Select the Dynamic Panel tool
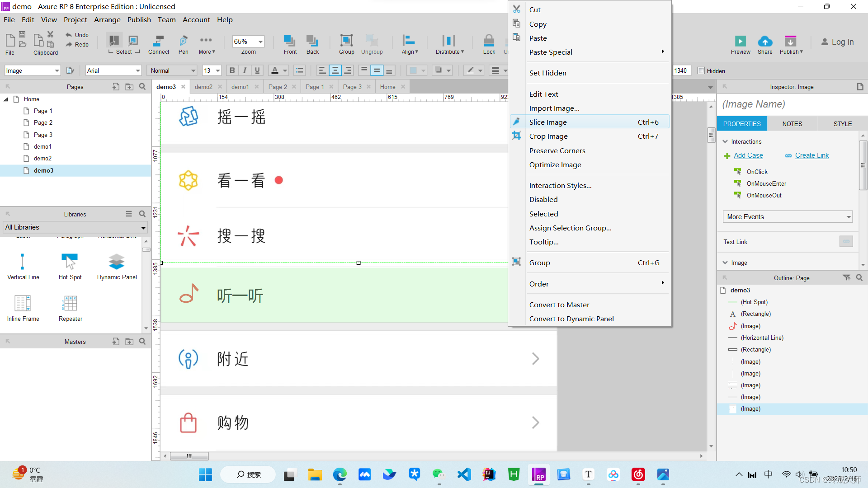Image resolution: width=868 pixels, height=488 pixels. point(116,265)
